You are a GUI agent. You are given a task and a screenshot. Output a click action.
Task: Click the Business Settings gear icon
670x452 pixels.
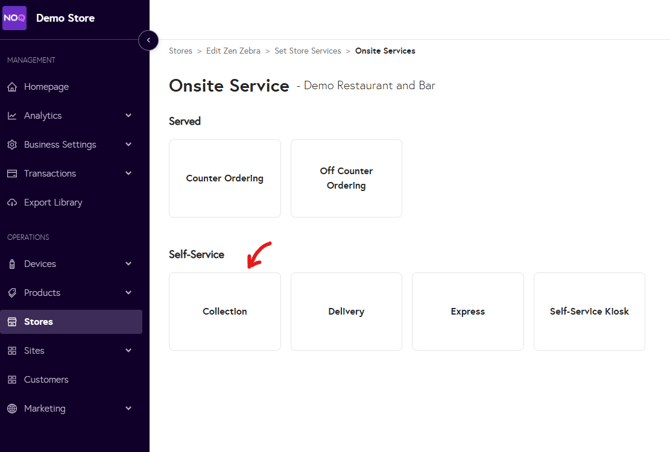coord(12,145)
